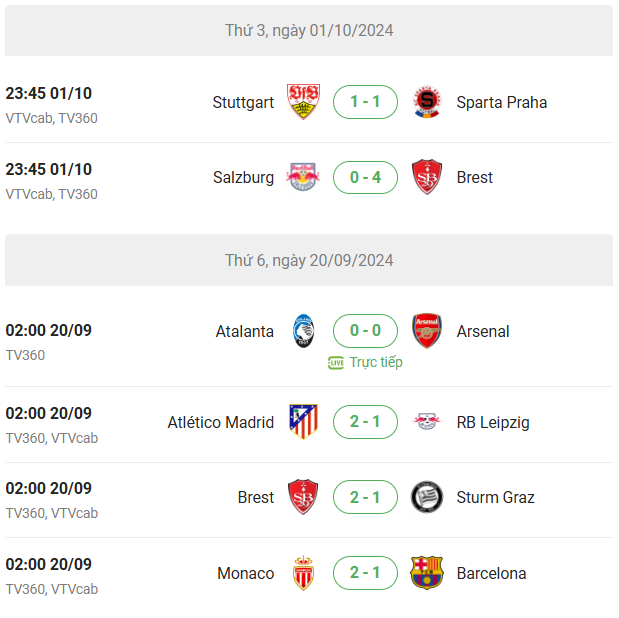Click the Sparta Praha club logo
Image resolution: width=619 pixels, height=618 pixels.
pyautogui.click(x=427, y=102)
